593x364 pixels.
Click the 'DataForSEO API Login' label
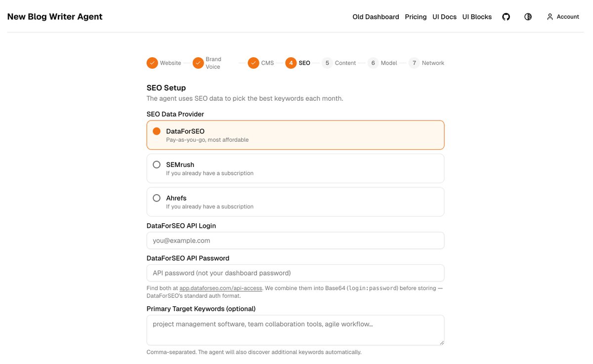(x=181, y=226)
